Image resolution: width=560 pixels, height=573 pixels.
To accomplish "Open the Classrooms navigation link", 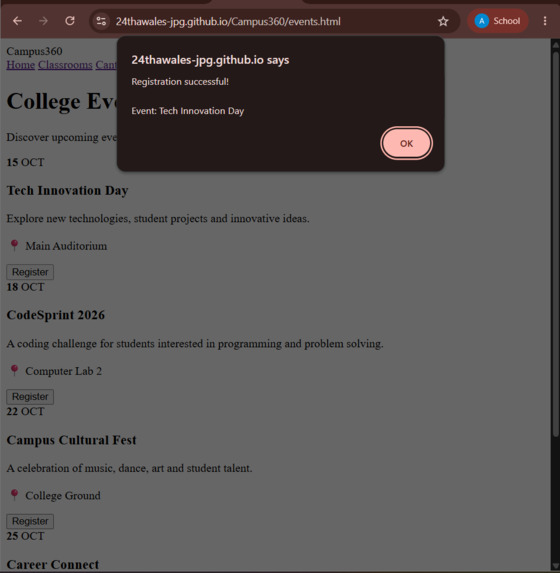I will 65,65.
